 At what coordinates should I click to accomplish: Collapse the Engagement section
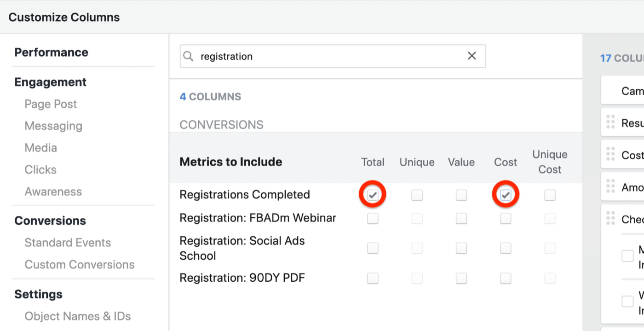click(x=51, y=82)
